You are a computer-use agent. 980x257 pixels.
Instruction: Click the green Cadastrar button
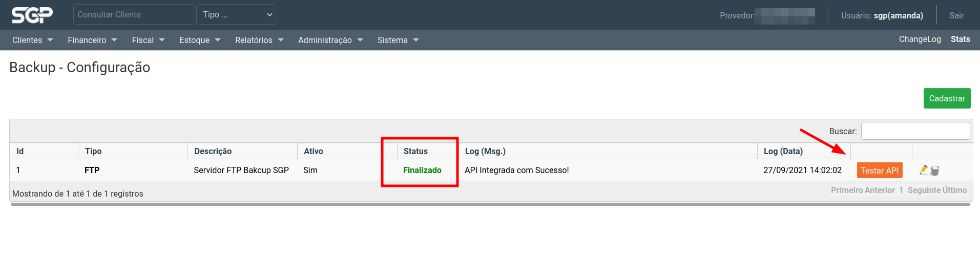947,98
